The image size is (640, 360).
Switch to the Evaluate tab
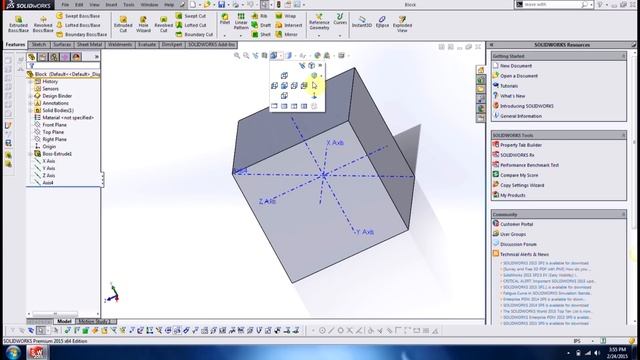coord(147,44)
